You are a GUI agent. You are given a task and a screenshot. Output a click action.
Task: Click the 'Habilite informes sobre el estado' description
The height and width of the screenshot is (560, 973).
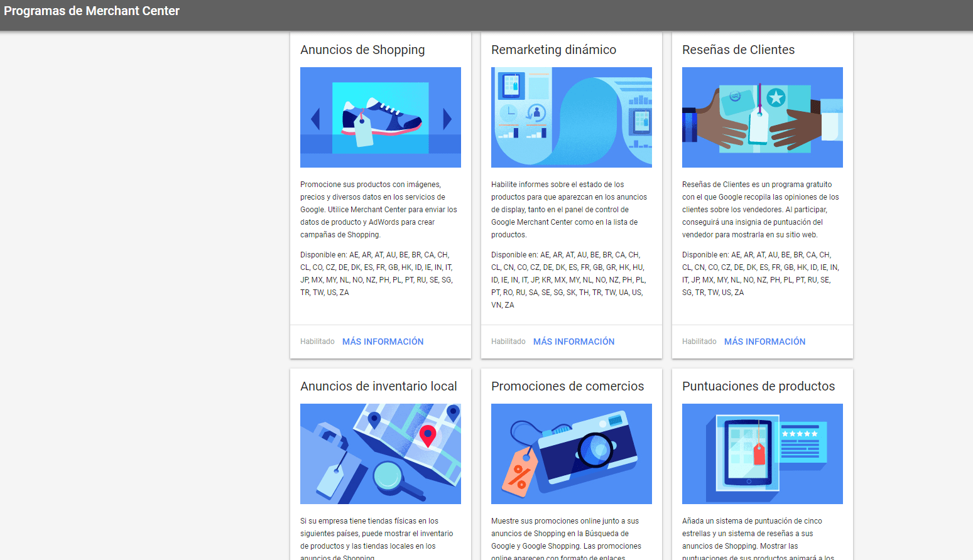coord(569,210)
